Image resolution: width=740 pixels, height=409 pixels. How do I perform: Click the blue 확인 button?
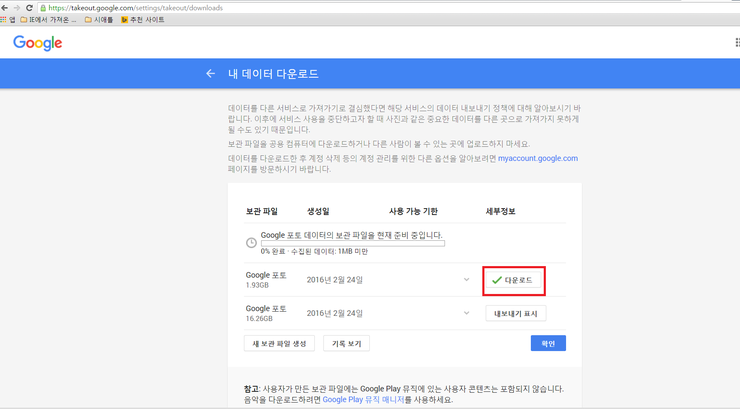pyautogui.click(x=548, y=343)
